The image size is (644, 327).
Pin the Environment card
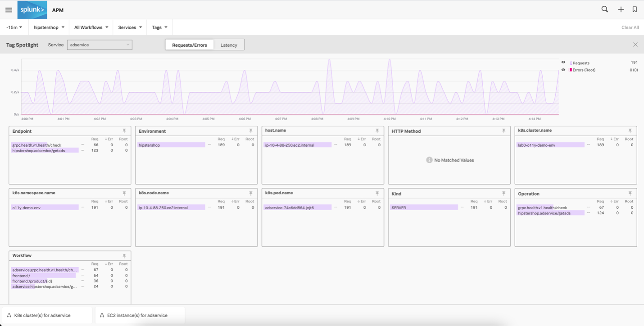click(251, 131)
